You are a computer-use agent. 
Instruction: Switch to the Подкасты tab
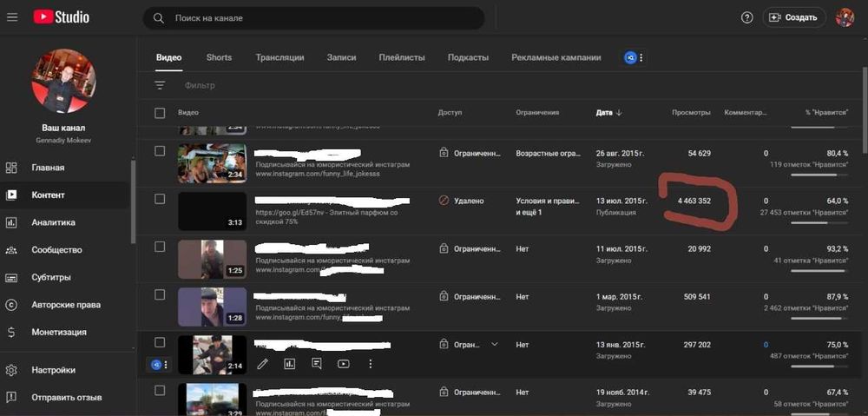tap(469, 57)
